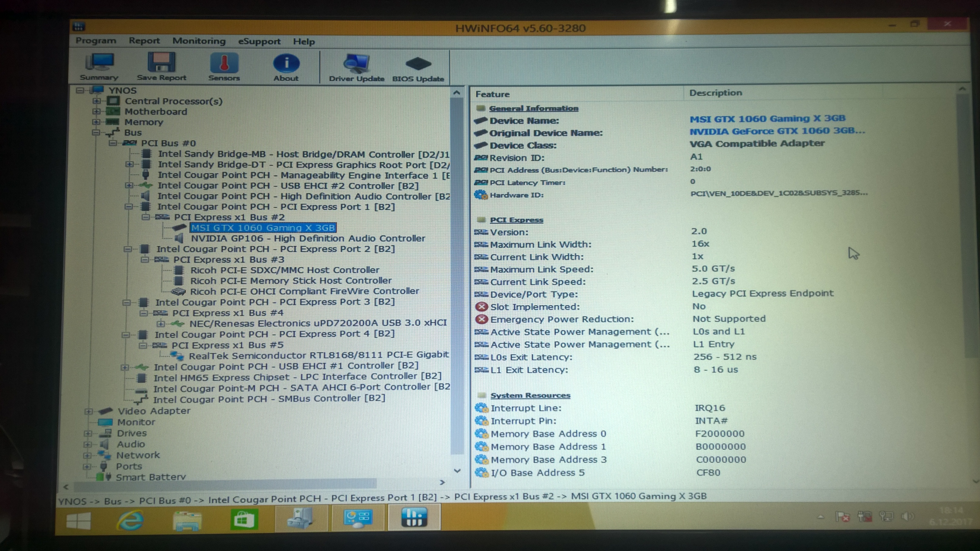Expand the Motherboard node

point(96,111)
